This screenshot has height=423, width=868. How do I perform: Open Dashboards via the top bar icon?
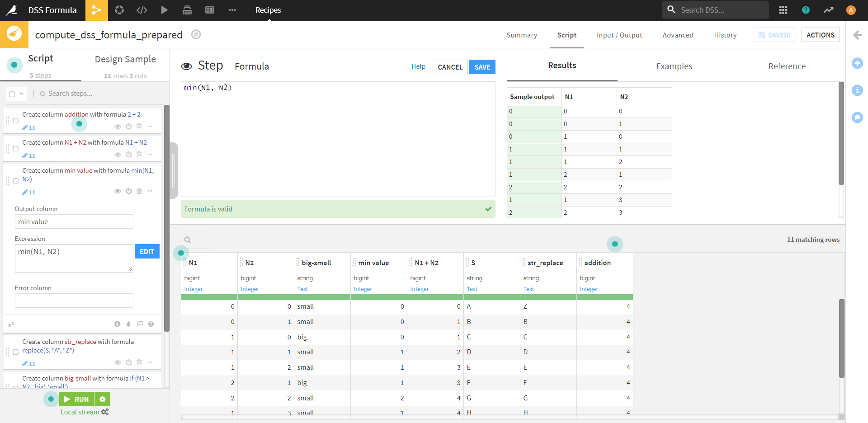point(209,10)
